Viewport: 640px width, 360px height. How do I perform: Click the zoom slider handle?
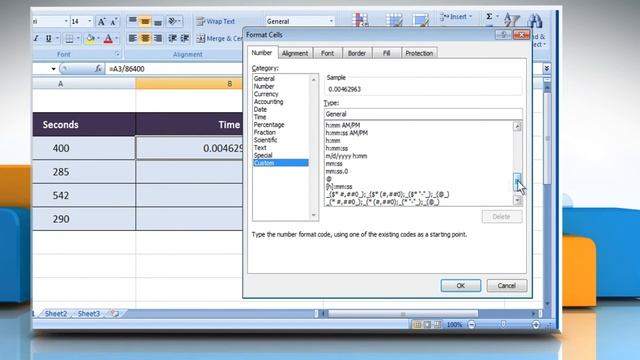tap(504, 324)
